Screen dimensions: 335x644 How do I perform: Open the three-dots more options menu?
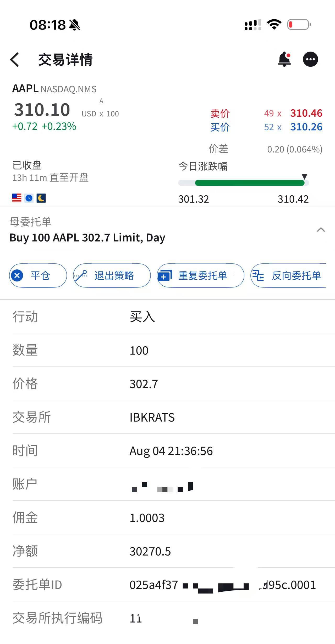coord(310,59)
